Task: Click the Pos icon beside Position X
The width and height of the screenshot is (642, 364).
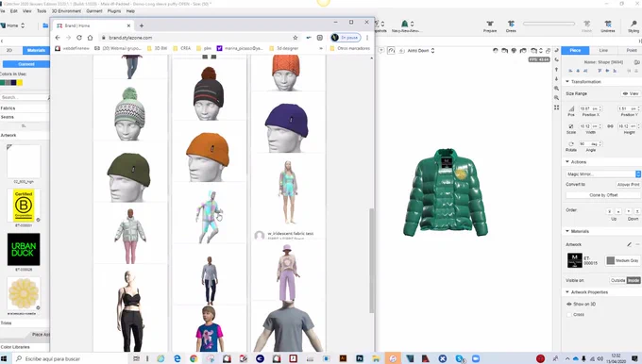Action: coord(571,108)
